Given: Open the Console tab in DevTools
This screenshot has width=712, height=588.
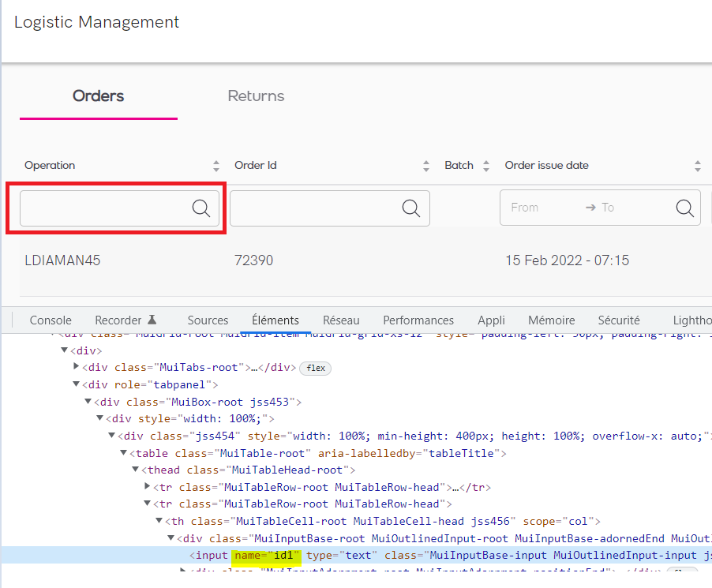Looking at the screenshot, I should pyautogui.click(x=50, y=320).
